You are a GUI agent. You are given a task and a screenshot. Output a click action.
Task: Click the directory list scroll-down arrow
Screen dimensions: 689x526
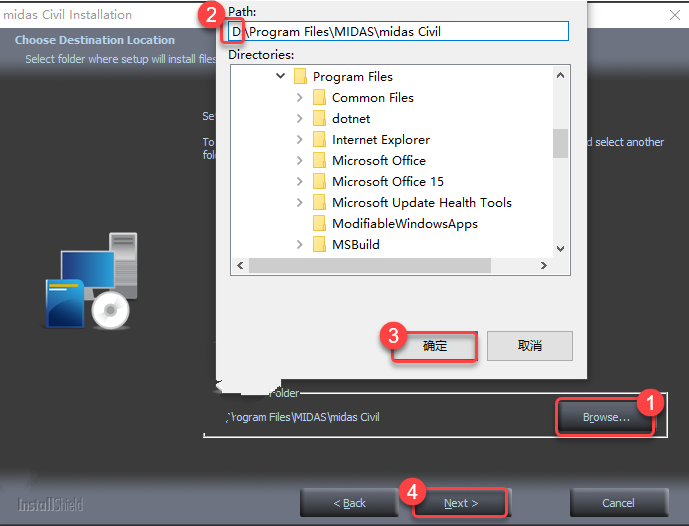click(x=560, y=249)
